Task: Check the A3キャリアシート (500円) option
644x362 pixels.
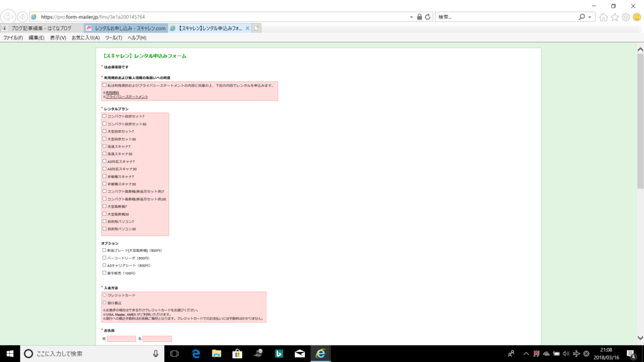Action: click(104, 265)
